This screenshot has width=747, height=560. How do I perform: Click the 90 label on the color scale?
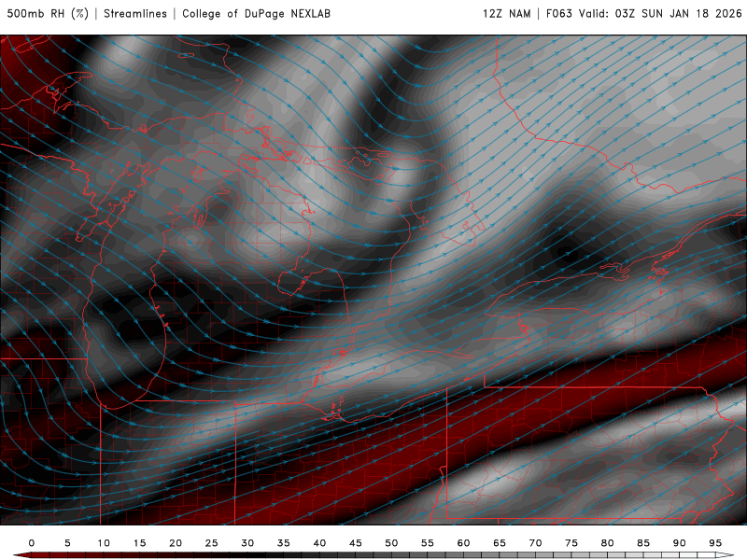[680, 543]
